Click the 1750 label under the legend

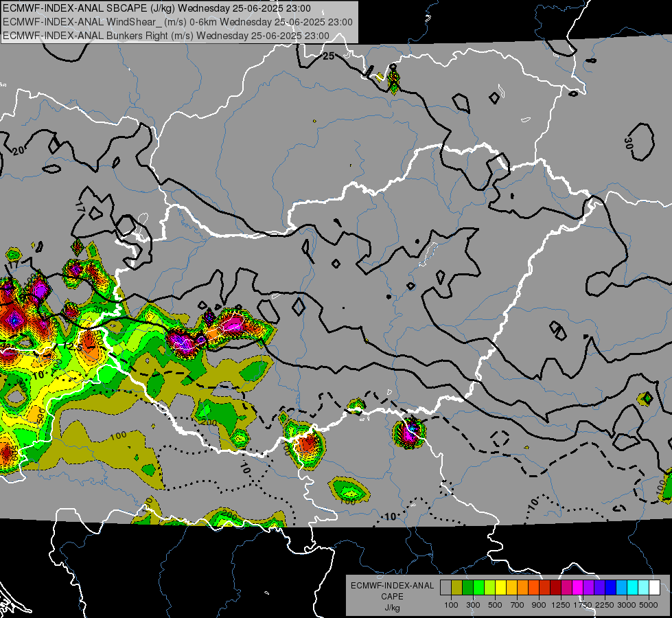pyautogui.click(x=583, y=605)
